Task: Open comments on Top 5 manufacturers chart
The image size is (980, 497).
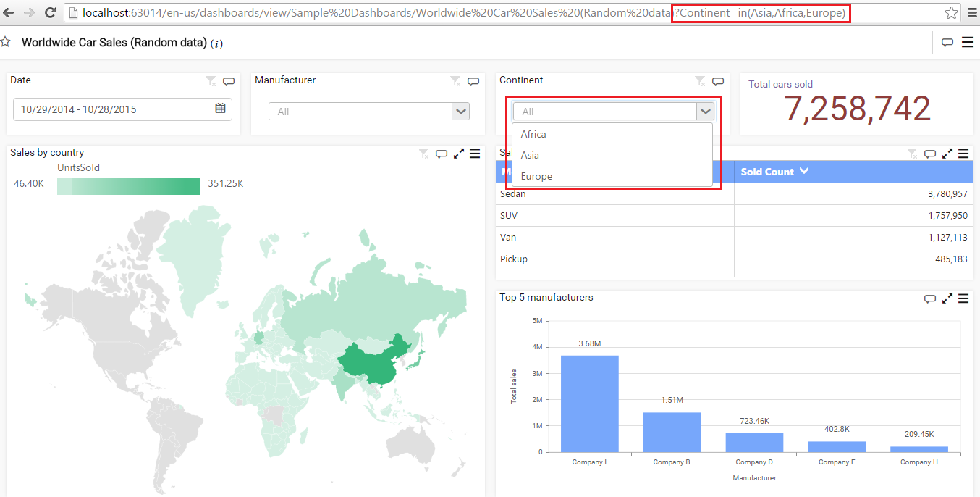Action: click(931, 298)
